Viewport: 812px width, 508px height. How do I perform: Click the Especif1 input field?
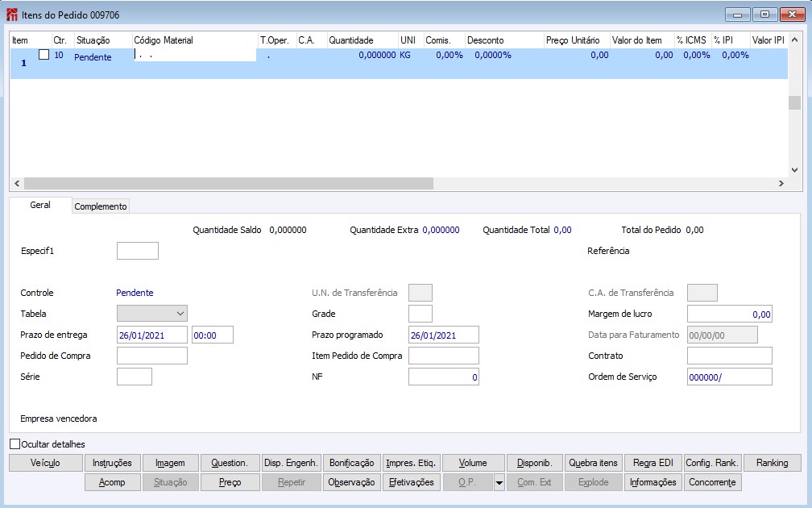coord(138,251)
